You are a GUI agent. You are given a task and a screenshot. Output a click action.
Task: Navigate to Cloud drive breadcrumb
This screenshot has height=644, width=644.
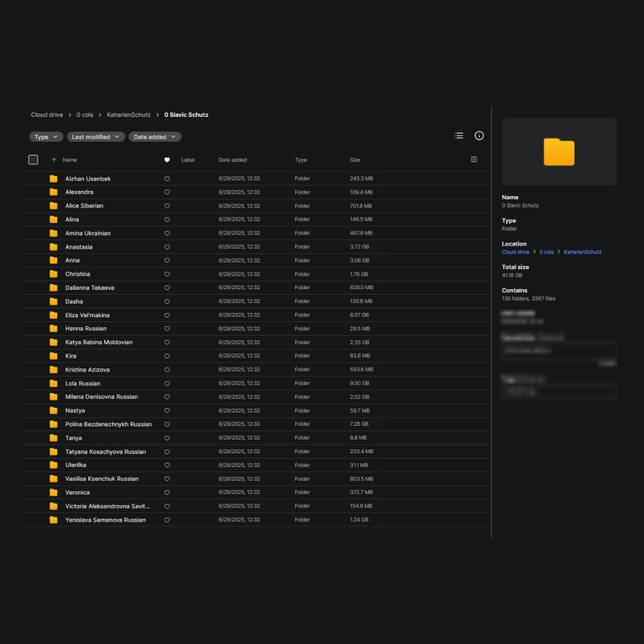tap(47, 115)
